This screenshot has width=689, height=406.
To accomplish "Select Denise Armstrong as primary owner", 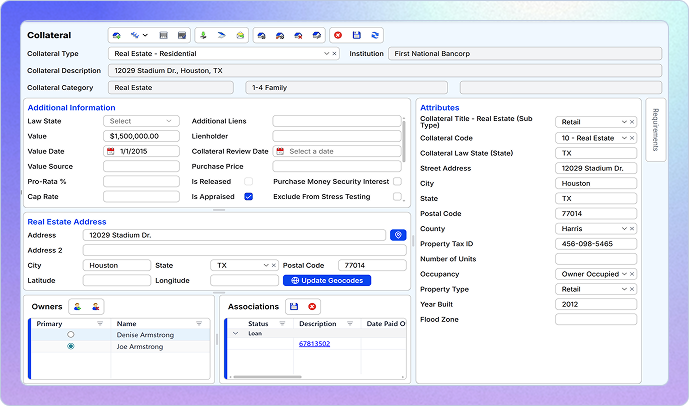I will [70, 335].
